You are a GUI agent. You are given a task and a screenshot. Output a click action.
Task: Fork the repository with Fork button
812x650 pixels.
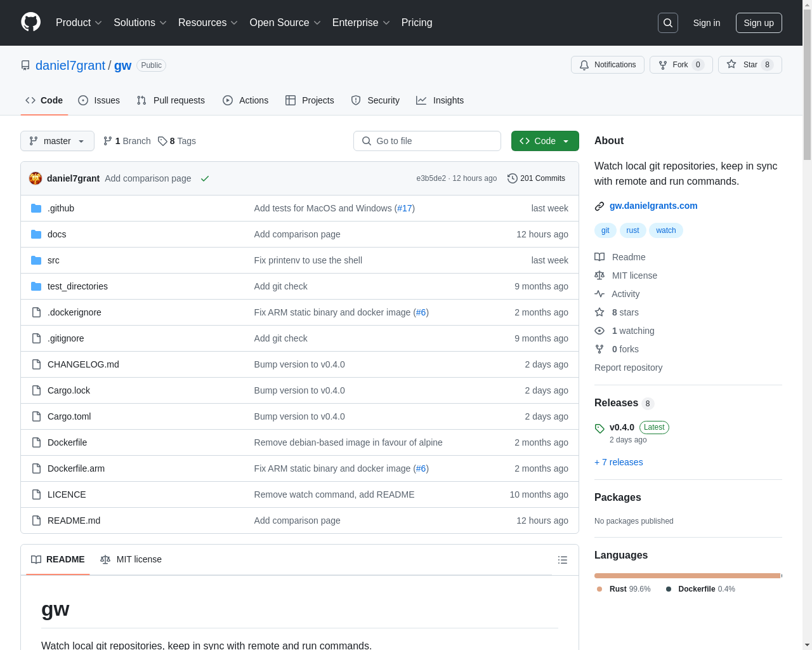point(681,65)
